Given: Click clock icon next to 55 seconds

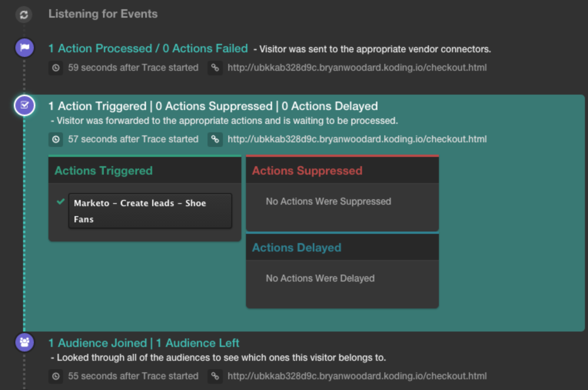Looking at the screenshot, I should (x=56, y=376).
